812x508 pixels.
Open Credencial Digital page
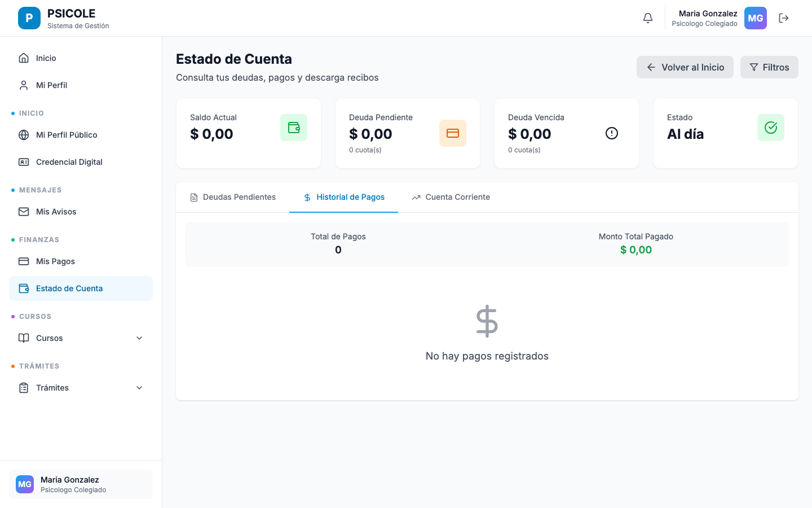(x=81, y=162)
